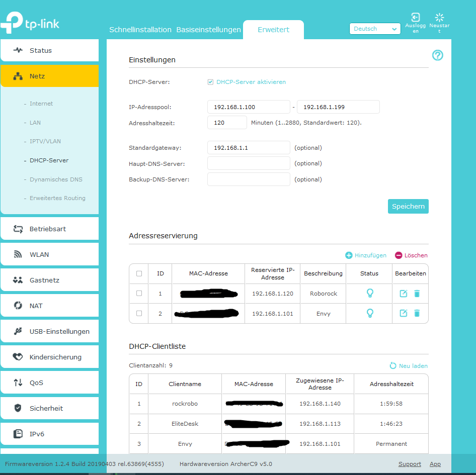
Task: Open the DHCP-Server submenu item
Action: (49, 160)
